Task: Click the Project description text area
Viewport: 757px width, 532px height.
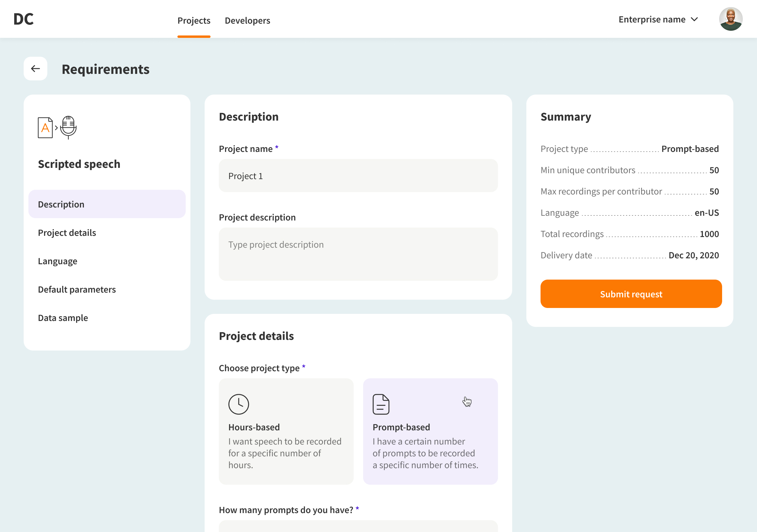Action: (x=358, y=254)
